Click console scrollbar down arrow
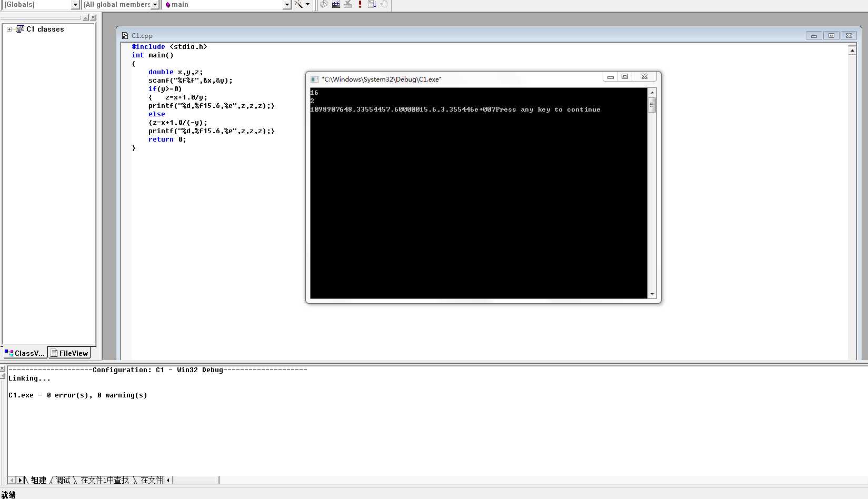Image resolution: width=868 pixels, height=499 pixels. pyautogui.click(x=652, y=294)
